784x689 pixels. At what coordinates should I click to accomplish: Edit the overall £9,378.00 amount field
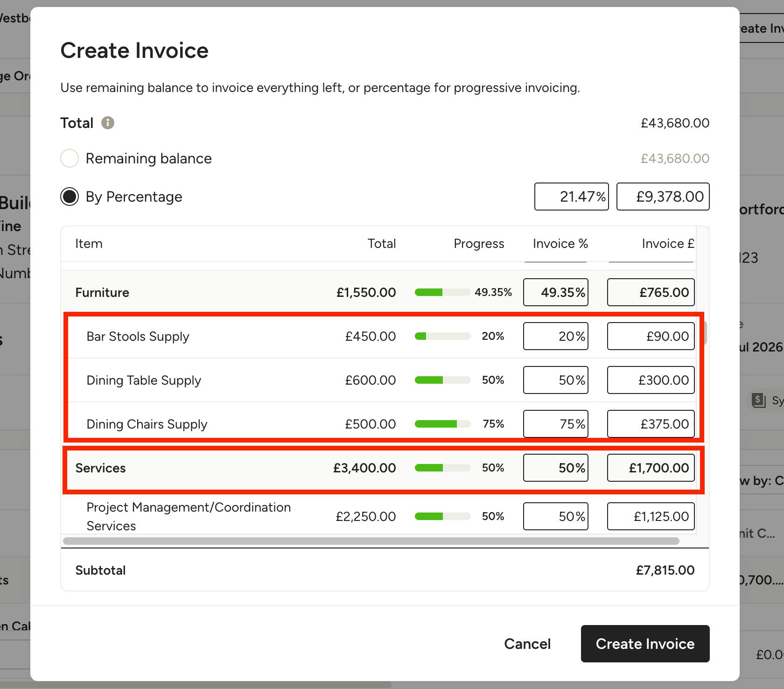[663, 197]
